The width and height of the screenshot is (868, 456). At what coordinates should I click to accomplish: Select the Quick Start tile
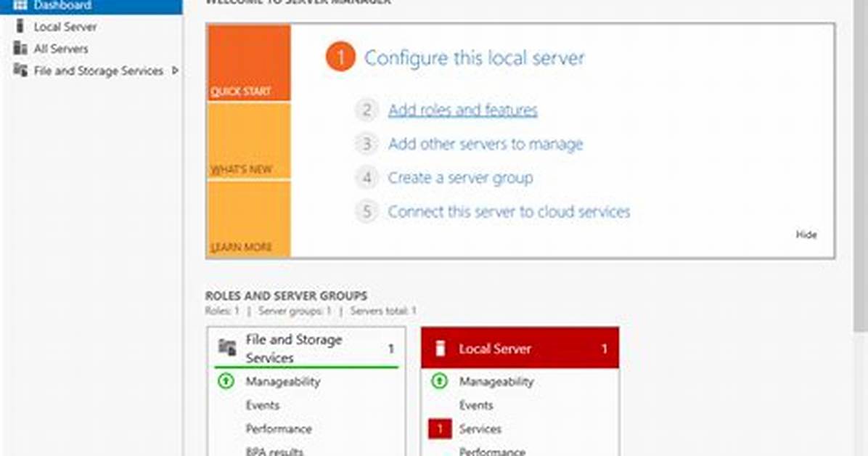click(x=248, y=62)
